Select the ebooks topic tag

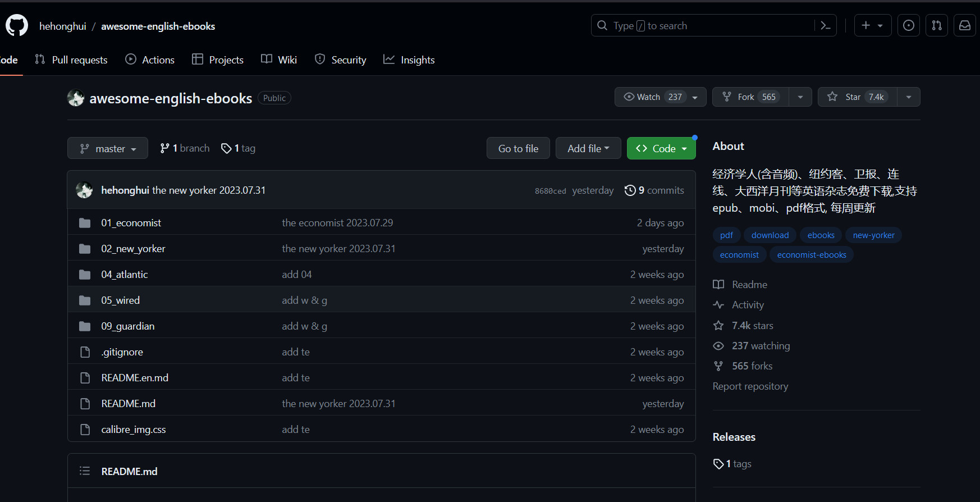(821, 235)
